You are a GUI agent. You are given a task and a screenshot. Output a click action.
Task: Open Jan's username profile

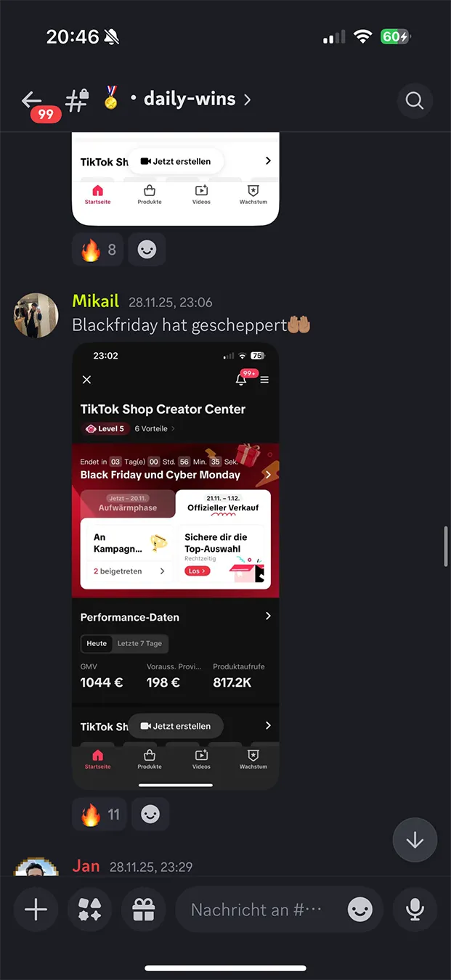tap(86, 866)
